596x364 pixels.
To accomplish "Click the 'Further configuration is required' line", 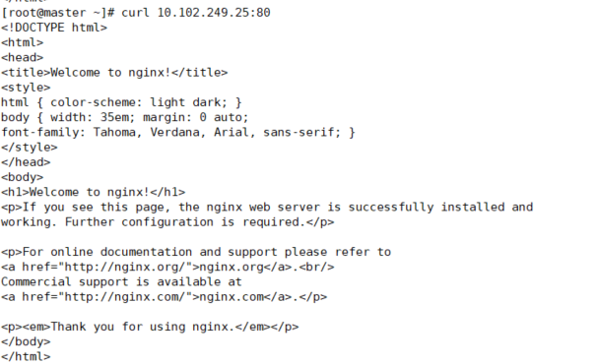I will pyautogui.click(x=167, y=222).
